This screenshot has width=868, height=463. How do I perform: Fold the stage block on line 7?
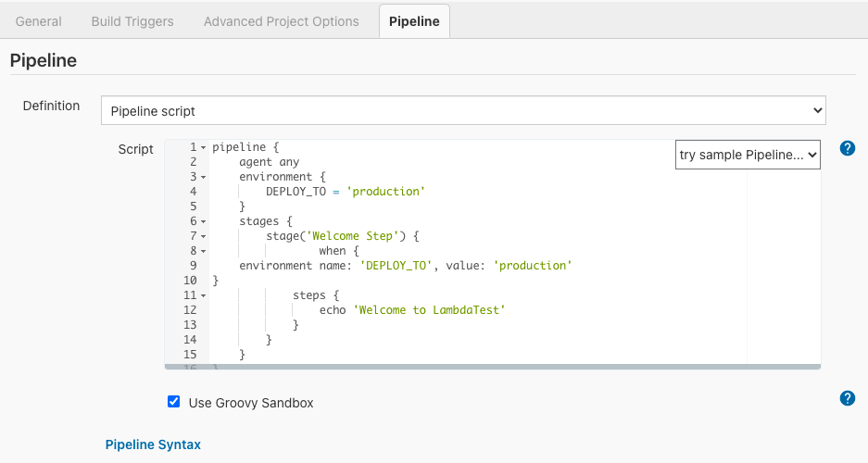tap(204, 236)
